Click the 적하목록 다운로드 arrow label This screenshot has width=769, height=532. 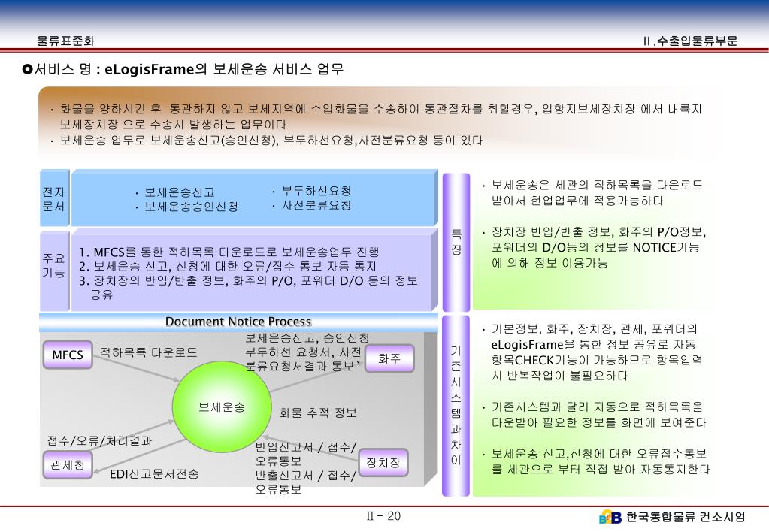coord(149,352)
